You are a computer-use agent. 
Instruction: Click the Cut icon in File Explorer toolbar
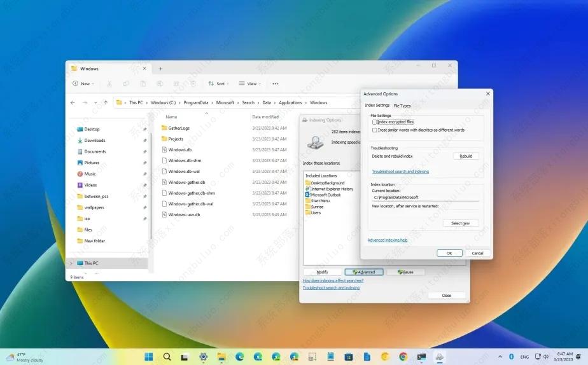tap(109, 83)
